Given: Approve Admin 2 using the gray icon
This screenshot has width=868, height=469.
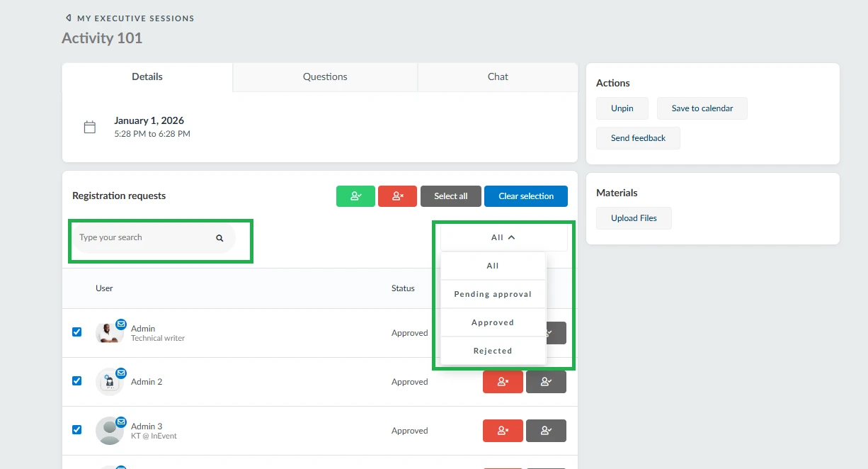Looking at the screenshot, I should pyautogui.click(x=546, y=381).
